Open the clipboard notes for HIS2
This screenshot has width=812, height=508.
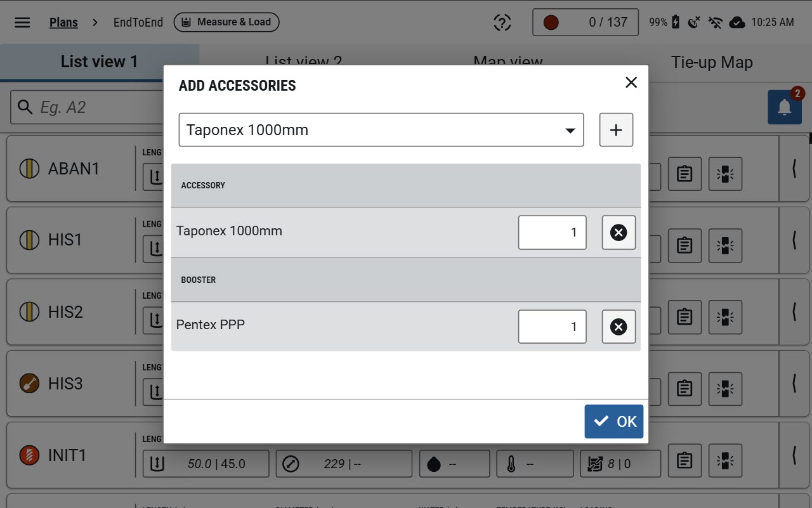pyautogui.click(x=684, y=317)
